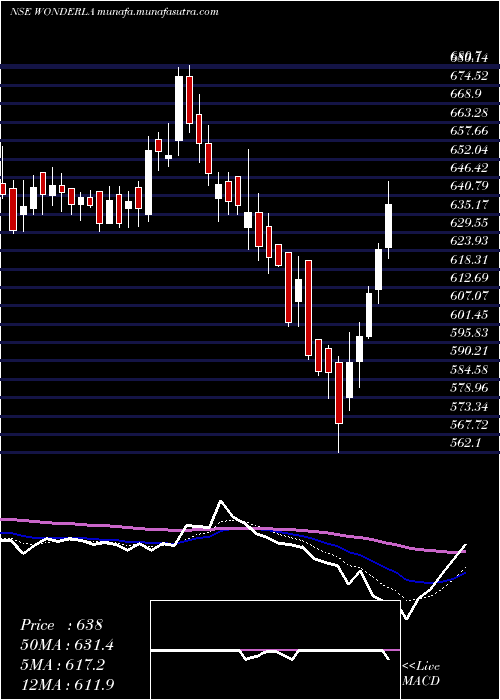Click the 590.21 price axis label
This screenshot has width=500, height=700.
(x=468, y=353)
